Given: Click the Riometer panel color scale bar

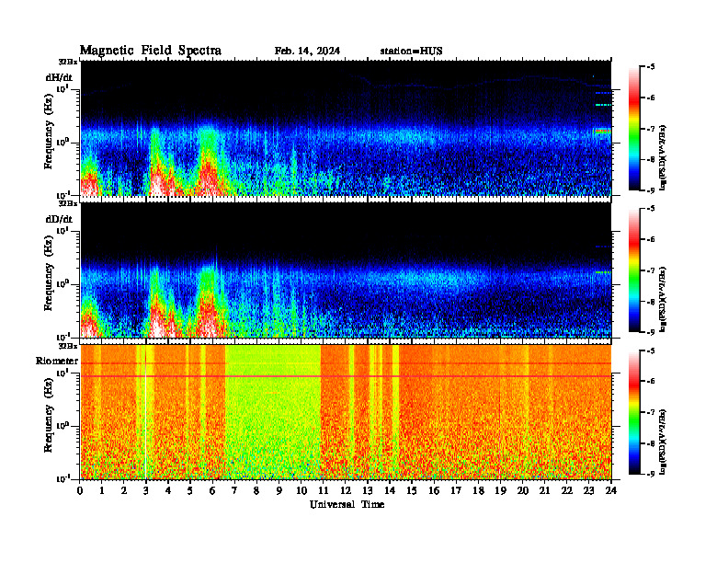Looking at the screenshot, I should (633, 412).
